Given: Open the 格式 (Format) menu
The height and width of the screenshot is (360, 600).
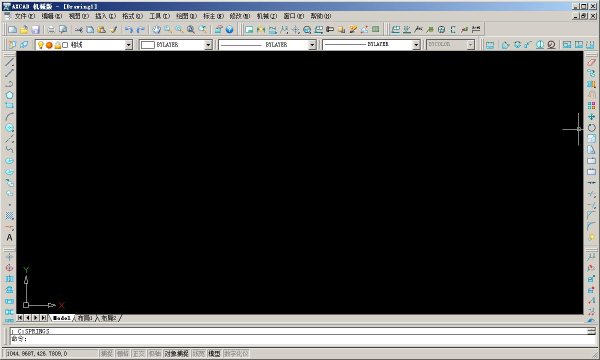Looking at the screenshot, I should click(132, 16).
